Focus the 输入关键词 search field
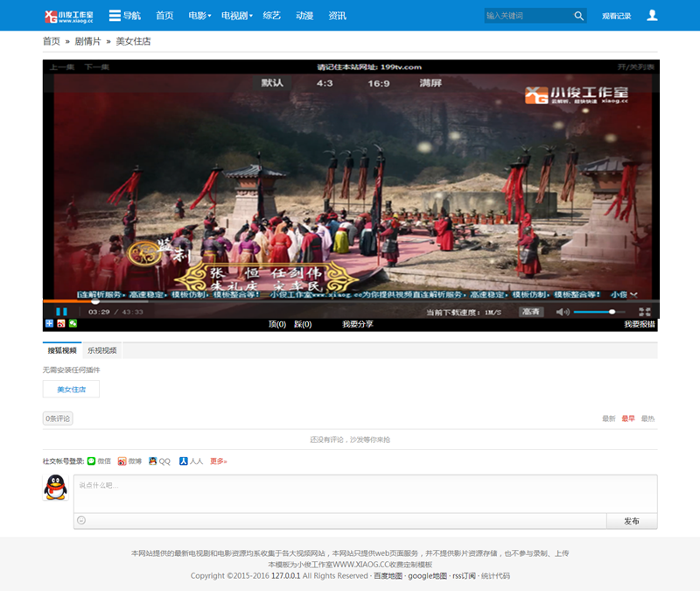 pyautogui.click(x=528, y=16)
